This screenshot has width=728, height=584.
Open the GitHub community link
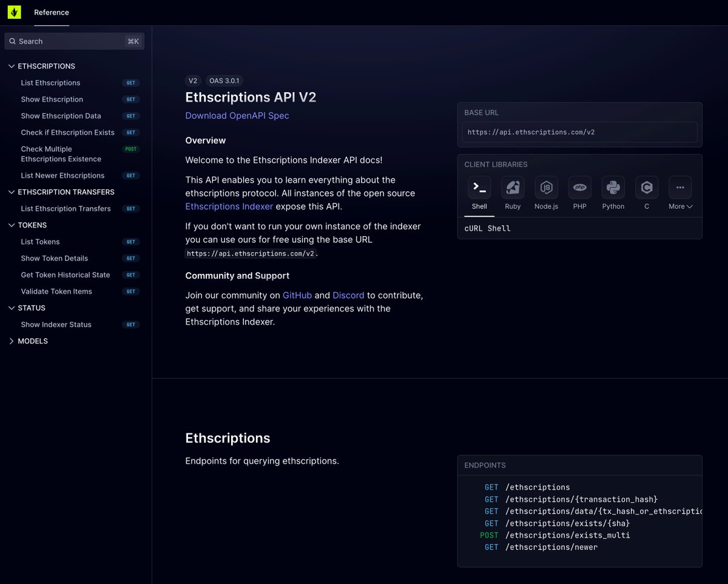(x=297, y=295)
